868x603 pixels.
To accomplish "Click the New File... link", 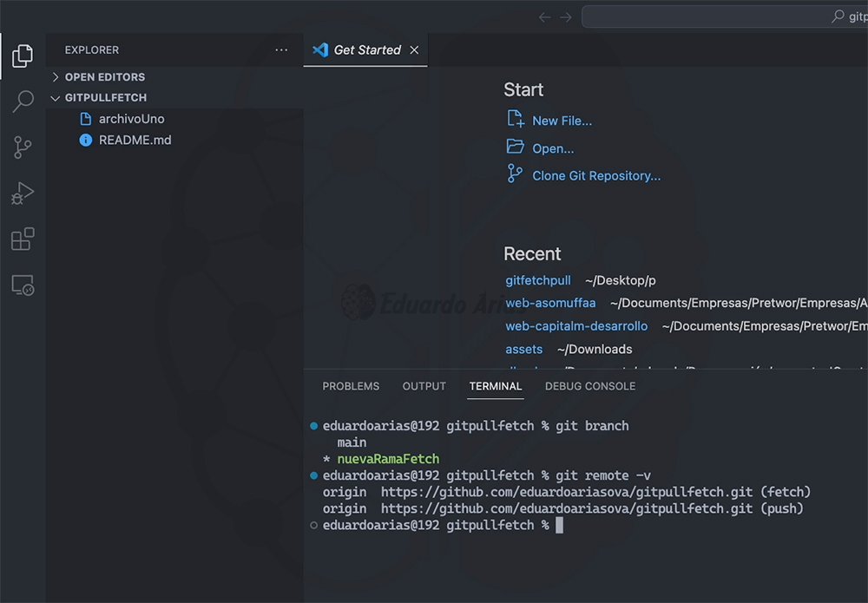I will (562, 121).
